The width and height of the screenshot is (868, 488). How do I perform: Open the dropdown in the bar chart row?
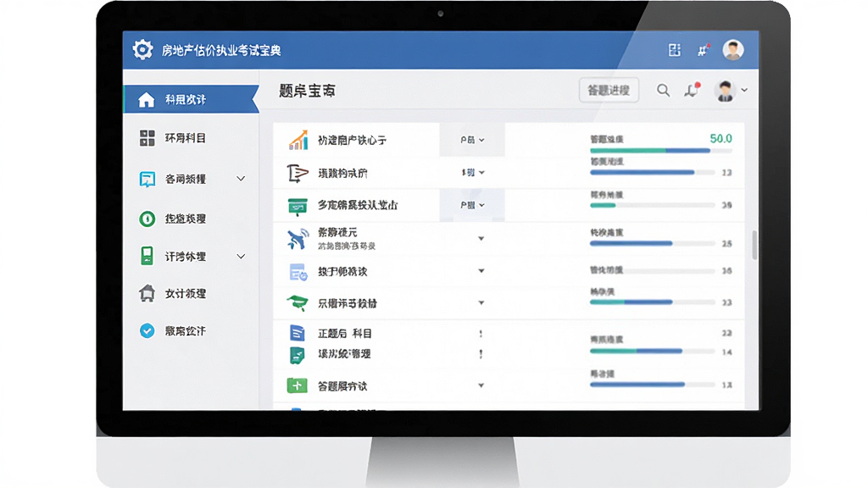tap(472, 140)
